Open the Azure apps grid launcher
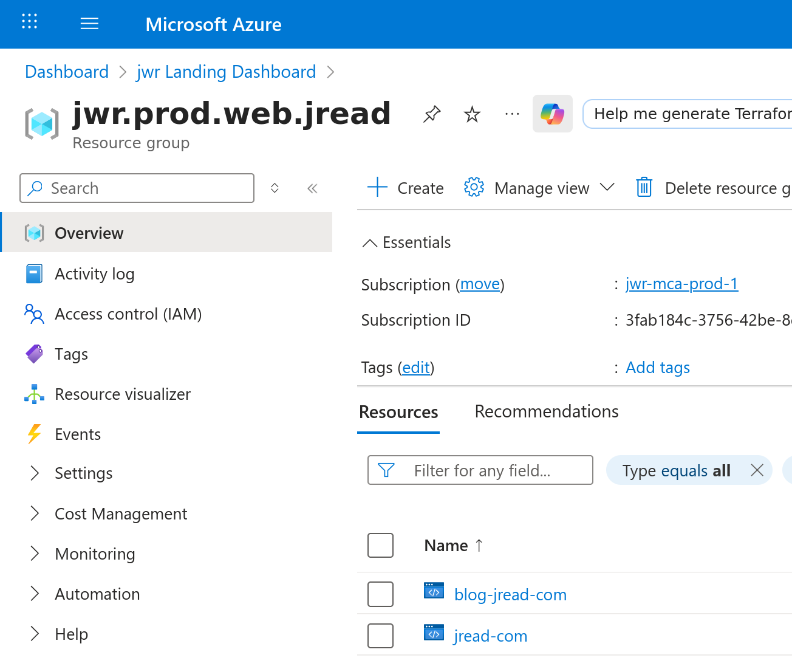 coord(29,22)
